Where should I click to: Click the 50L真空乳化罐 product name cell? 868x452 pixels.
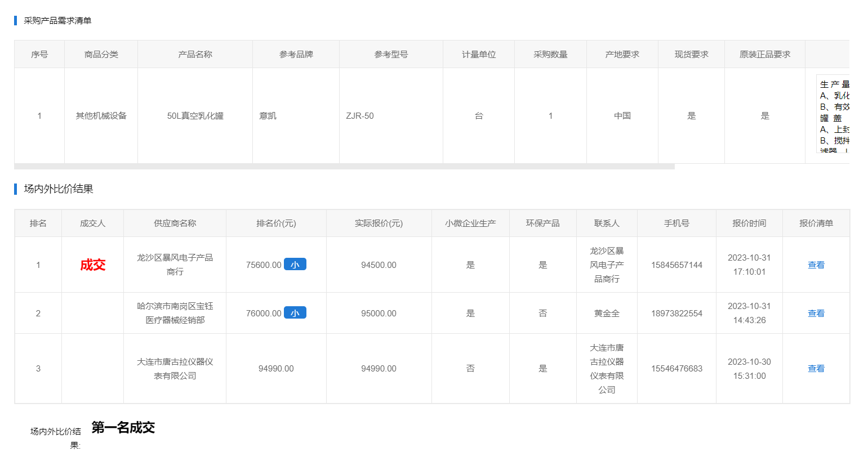tap(195, 116)
